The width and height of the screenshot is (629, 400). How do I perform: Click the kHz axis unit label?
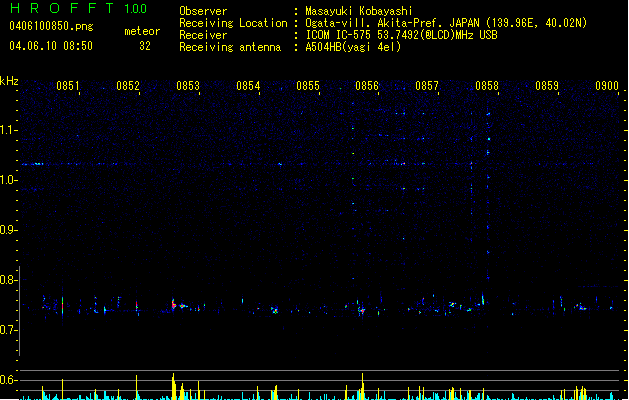click(x=9, y=81)
